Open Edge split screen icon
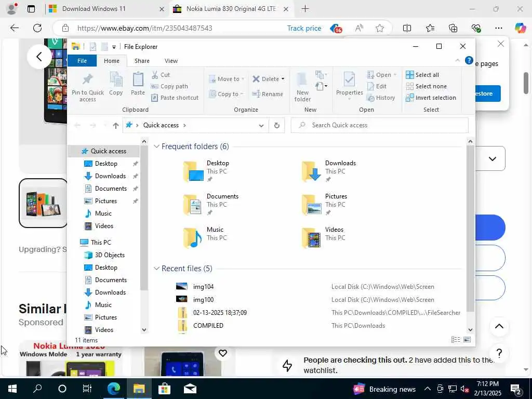 point(407,28)
